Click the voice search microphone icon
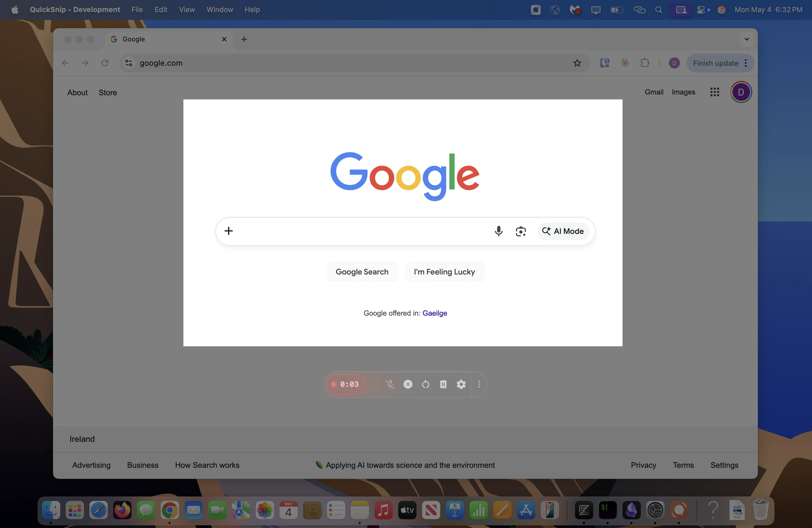Viewport: 812px width, 528px height. (x=499, y=231)
